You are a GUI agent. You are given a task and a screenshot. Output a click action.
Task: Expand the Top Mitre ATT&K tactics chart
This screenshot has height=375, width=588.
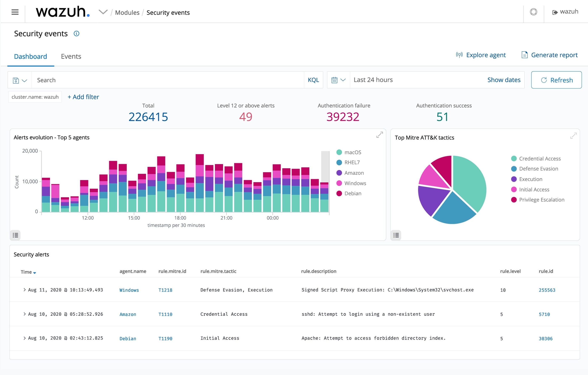click(573, 136)
